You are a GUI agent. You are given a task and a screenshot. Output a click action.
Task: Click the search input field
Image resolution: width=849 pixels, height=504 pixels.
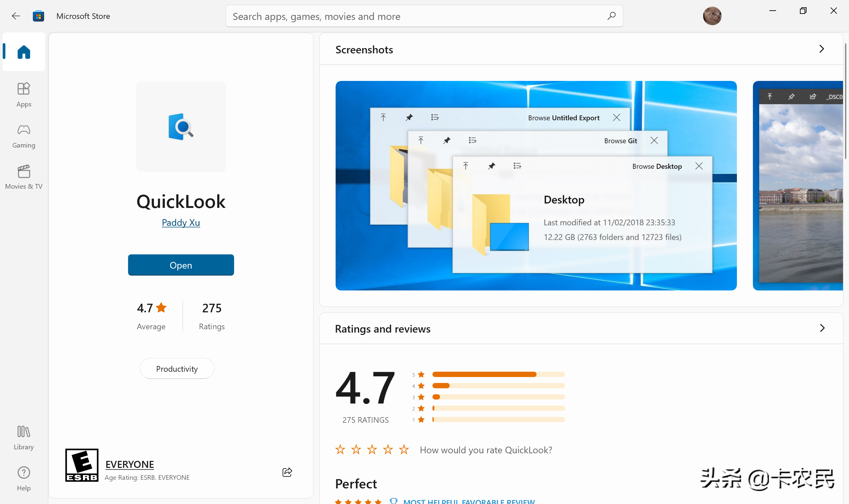[x=424, y=16]
